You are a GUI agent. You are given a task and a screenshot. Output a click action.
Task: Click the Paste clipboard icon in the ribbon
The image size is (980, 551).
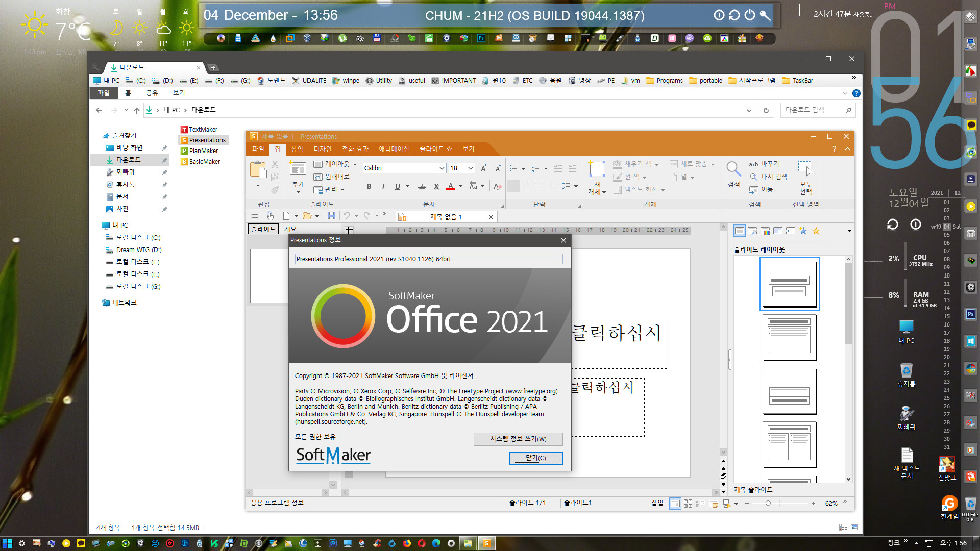[x=258, y=169]
